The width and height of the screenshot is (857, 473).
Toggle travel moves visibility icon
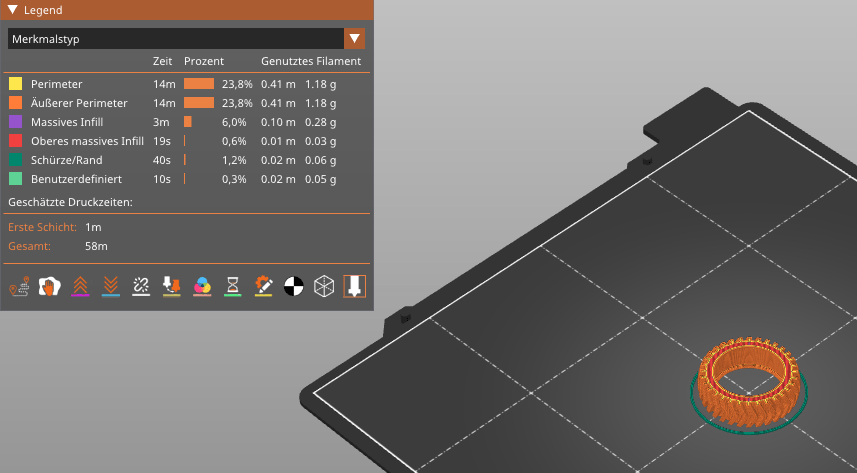19,286
